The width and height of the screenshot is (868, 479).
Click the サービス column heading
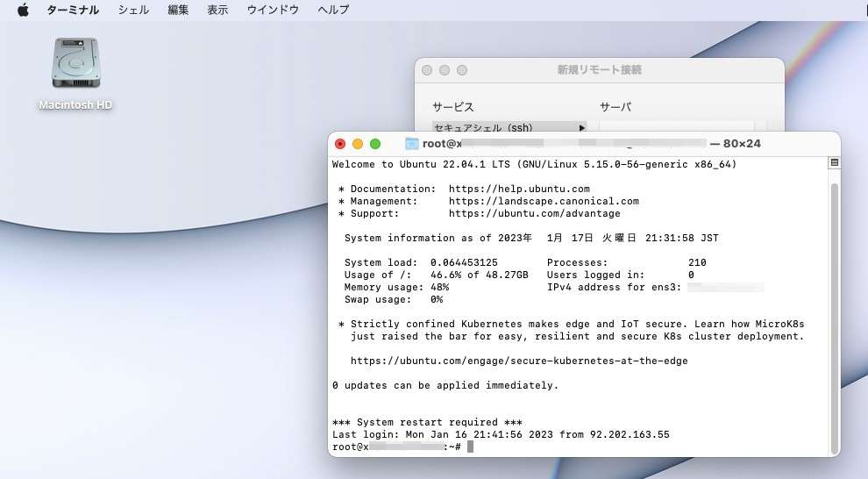click(x=452, y=107)
